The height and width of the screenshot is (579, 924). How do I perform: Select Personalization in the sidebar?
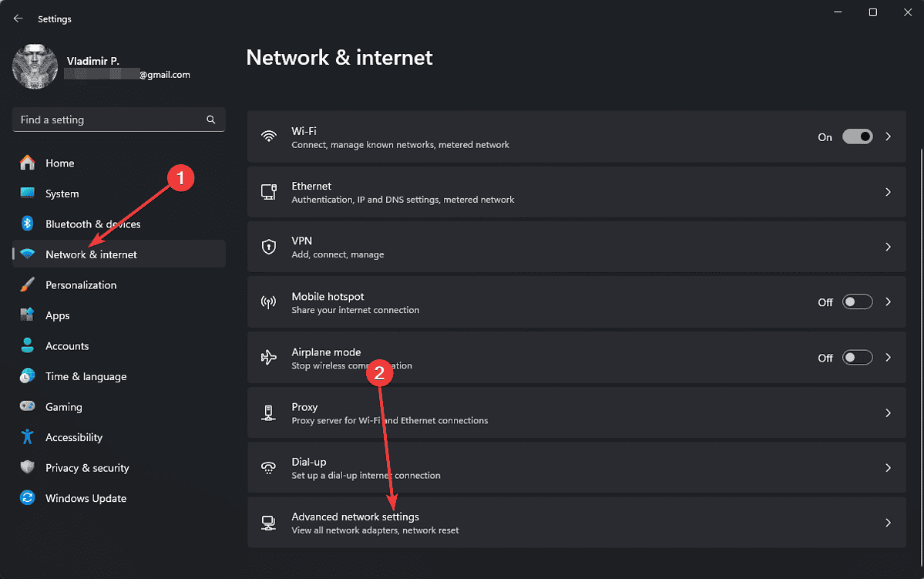119,284
